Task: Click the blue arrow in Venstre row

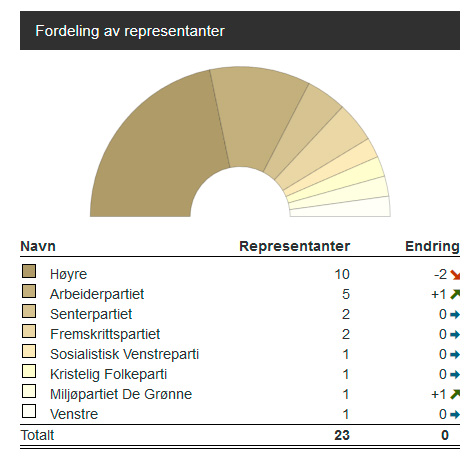Action: tap(455, 414)
